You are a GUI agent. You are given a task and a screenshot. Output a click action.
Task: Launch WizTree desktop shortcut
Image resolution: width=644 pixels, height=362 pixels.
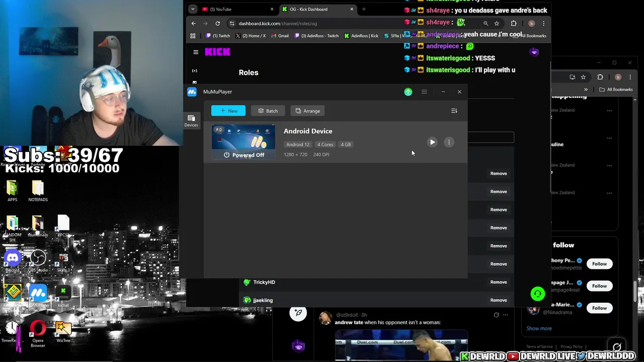(x=63, y=332)
